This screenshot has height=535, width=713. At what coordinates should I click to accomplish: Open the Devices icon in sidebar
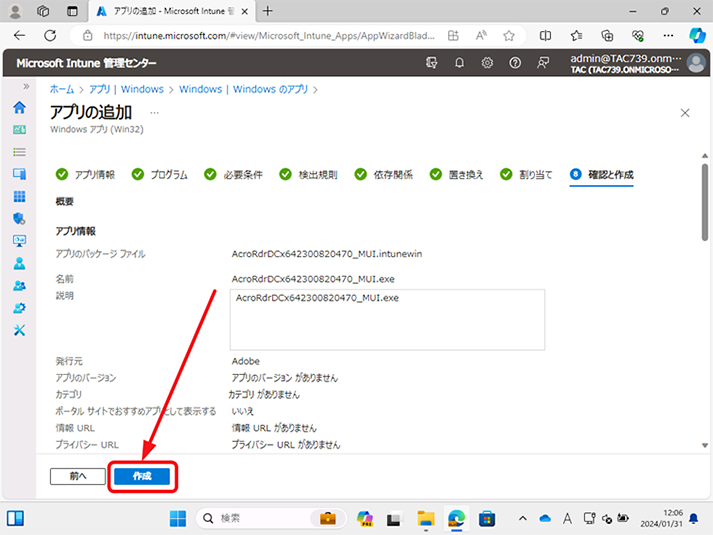[19, 174]
